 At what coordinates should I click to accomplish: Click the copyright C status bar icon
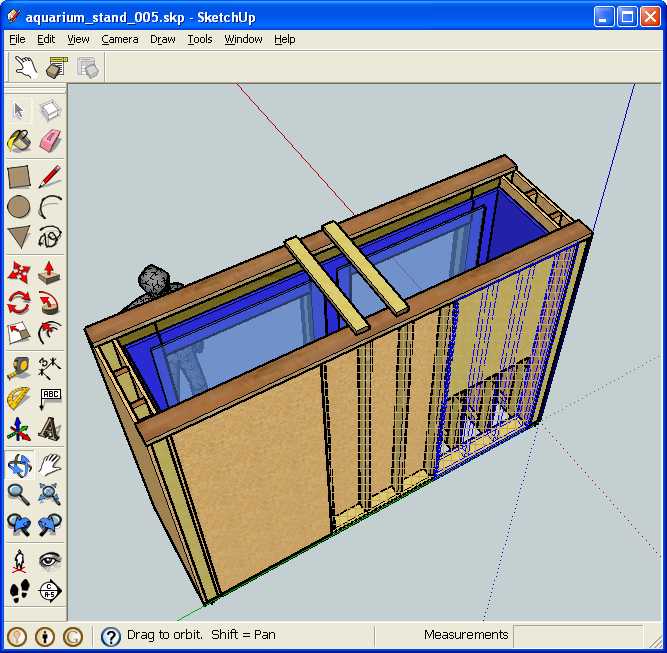[x=73, y=636]
